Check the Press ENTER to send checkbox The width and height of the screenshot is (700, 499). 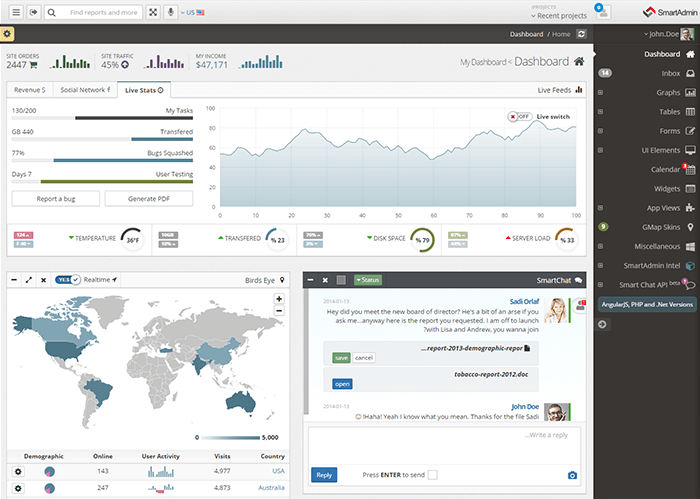[432, 475]
